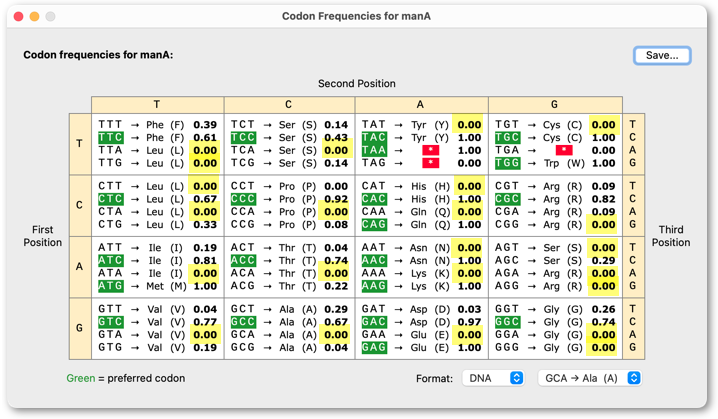Click frequency 0.61 for TTC
This screenshot has width=718, height=419.
click(205, 137)
